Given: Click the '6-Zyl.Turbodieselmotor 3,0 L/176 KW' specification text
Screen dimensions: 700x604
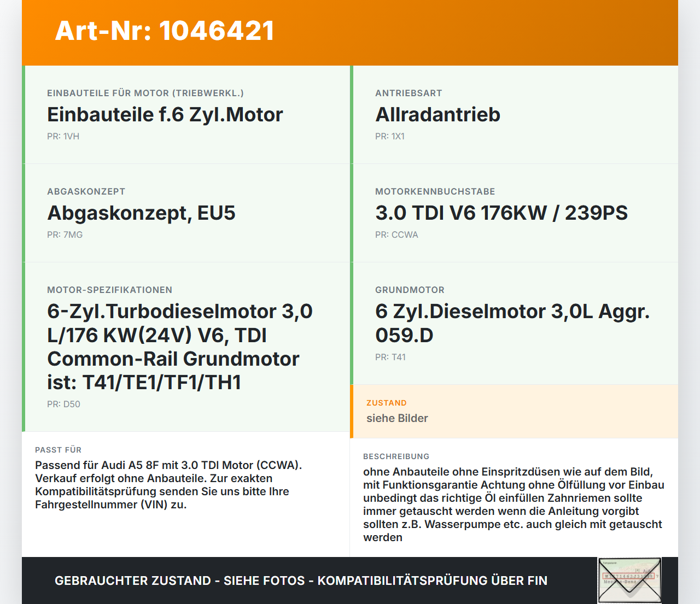Looking at the screenshot, I should [x=180, y=347].
